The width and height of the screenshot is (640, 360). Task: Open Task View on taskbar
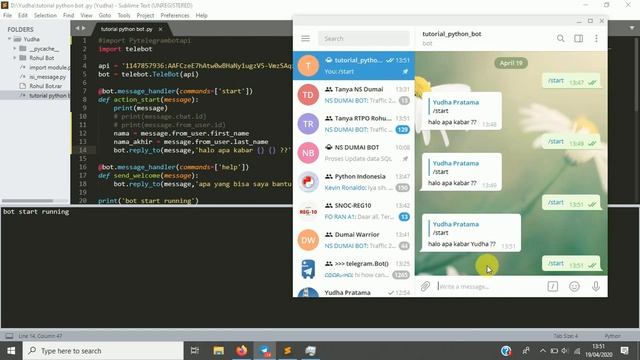[x=195, y=351]
